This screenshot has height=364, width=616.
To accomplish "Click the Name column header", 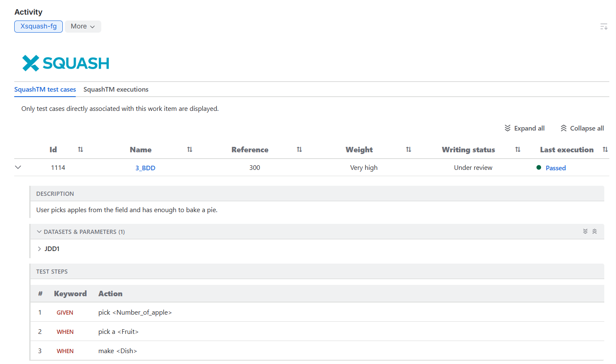I will pos(141,150).
